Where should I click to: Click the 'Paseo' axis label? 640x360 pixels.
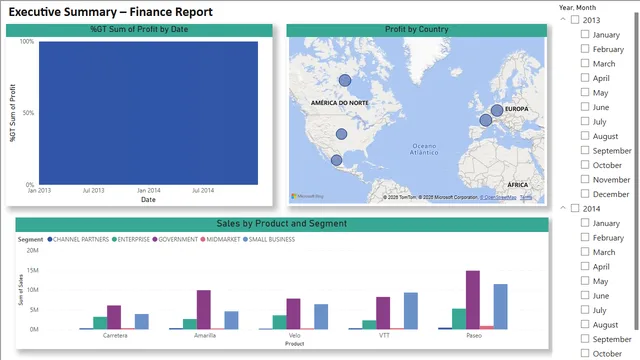click(x=474, y=336)
